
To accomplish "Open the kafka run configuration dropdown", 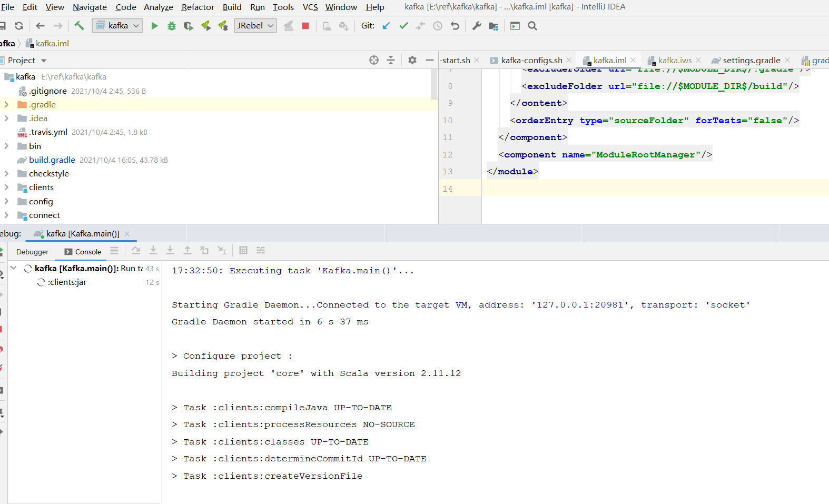I will coord(117,26).
